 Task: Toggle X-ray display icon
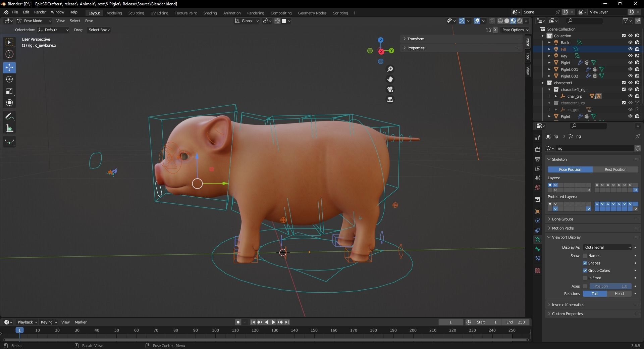click(x=492, y=21)
